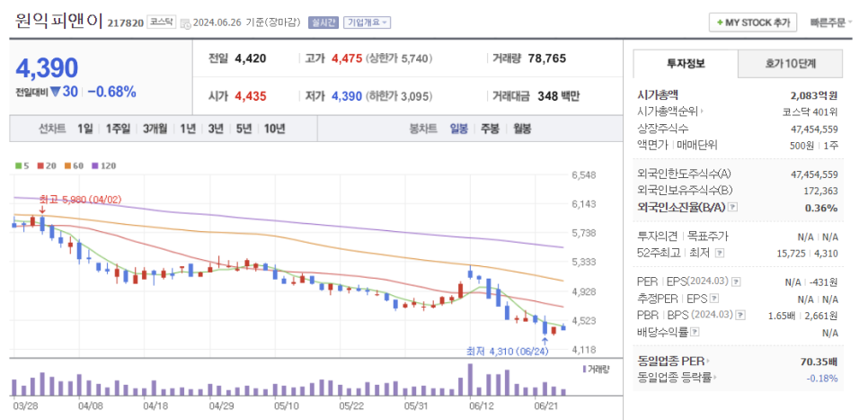
Task: Click green 5-day moving average swatch
Action: (18, 165)
